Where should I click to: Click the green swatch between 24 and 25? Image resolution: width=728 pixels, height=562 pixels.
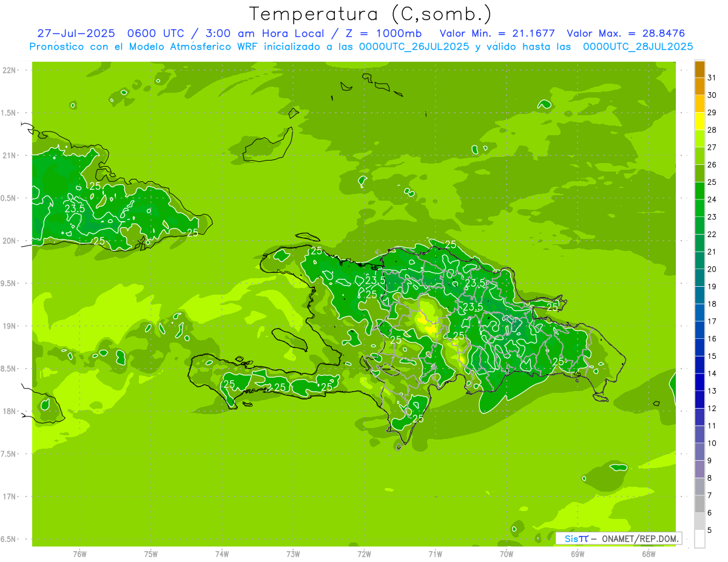(x=699, y=190)
